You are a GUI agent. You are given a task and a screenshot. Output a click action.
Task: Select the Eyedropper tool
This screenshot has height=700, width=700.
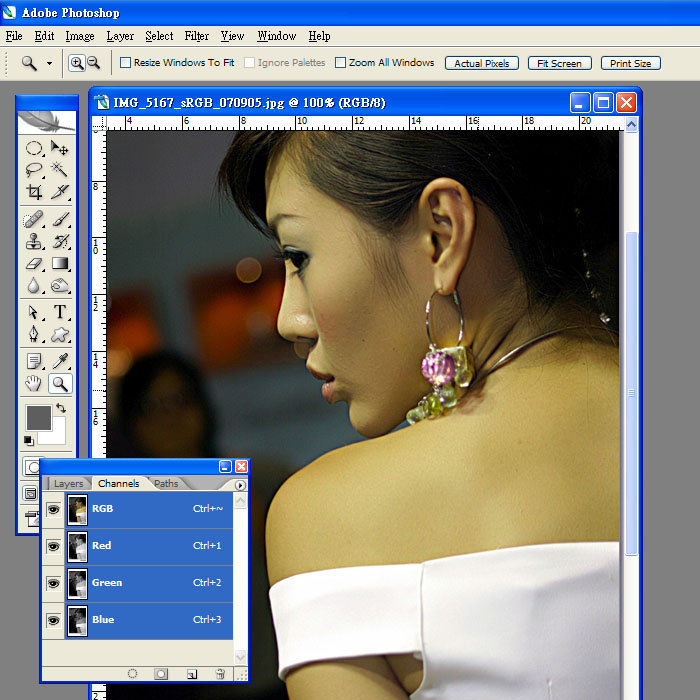click(x=60, y=360)
